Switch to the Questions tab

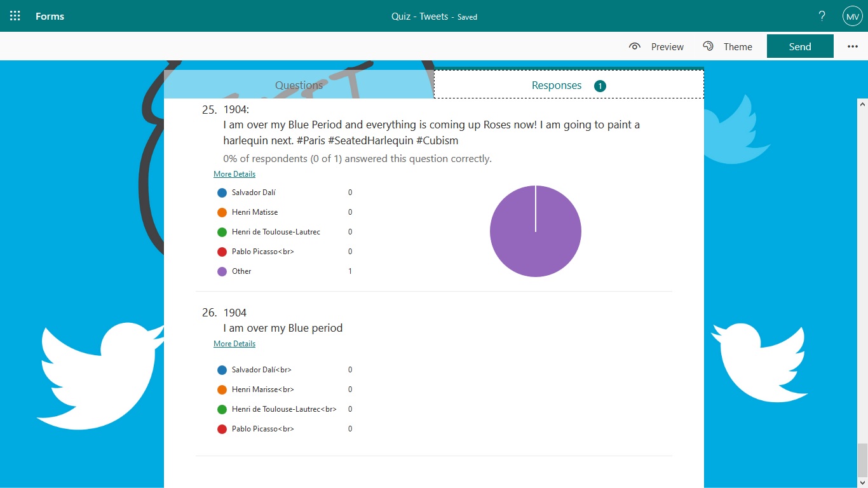tap(299, 85)
